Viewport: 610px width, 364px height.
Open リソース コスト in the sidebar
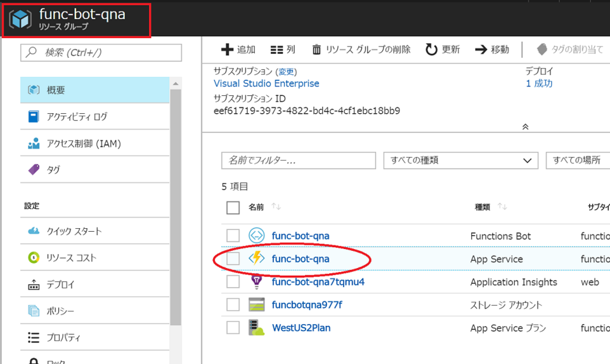click(95, 257)
